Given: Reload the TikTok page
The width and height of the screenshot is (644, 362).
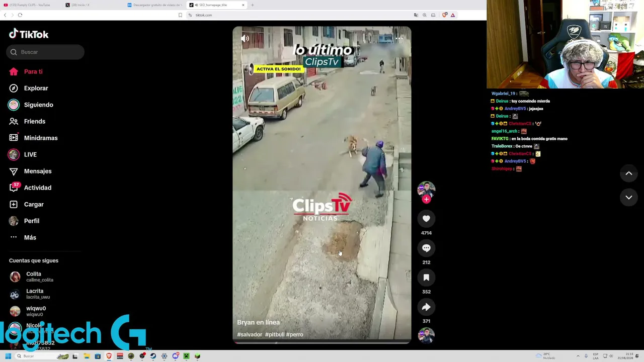Looking at the screenshot, I should coord(20,15).
